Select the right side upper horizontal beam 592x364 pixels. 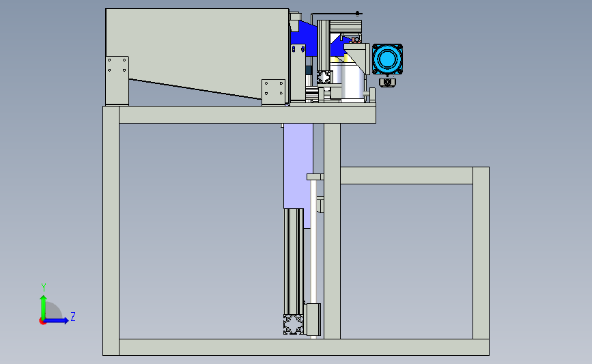(x=407, y=176)
